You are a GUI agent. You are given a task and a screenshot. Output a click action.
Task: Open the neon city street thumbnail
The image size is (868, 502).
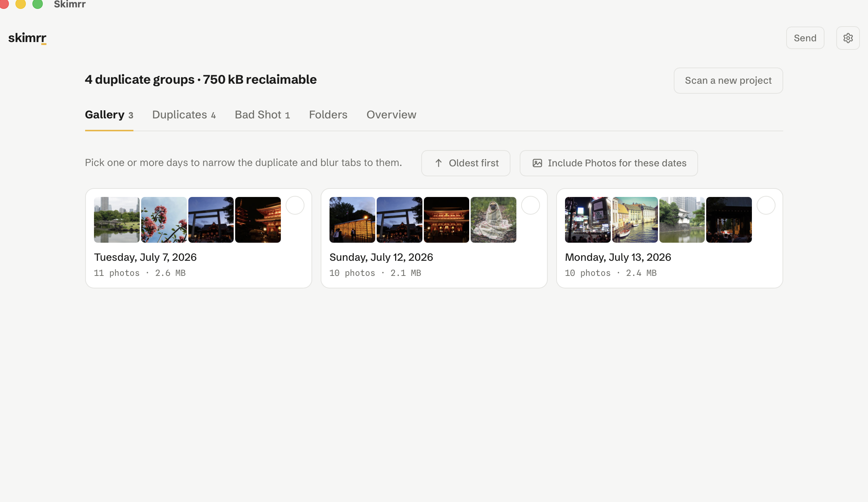(x=588, y=220)
